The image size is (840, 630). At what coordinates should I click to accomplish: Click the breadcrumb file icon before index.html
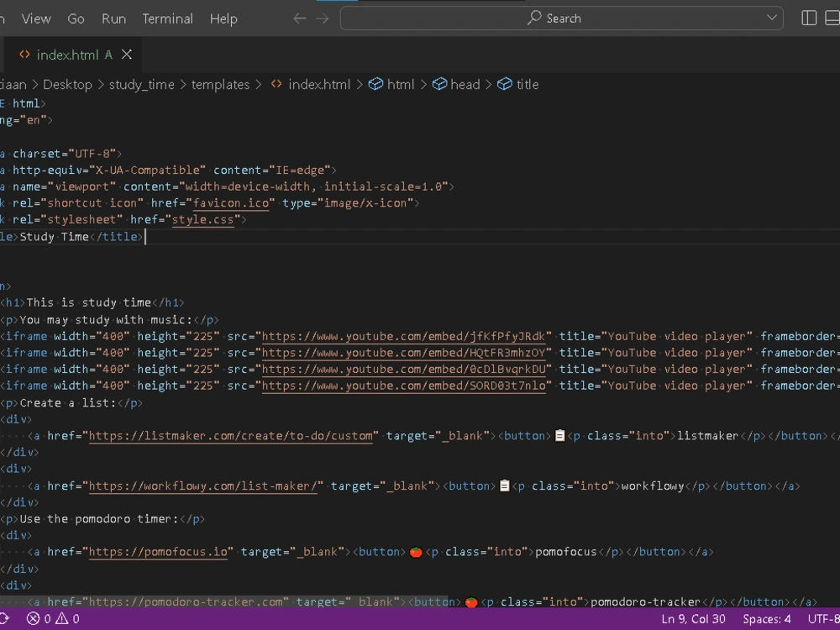coord(276,84)
